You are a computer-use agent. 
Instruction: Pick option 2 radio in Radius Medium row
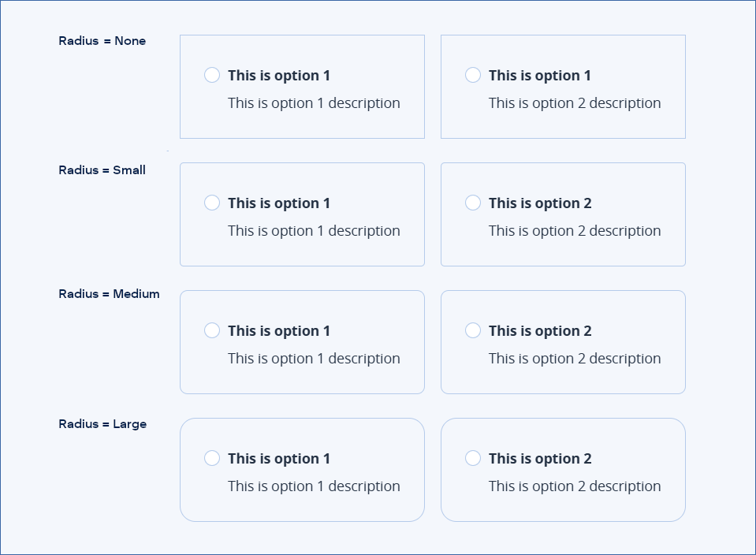pyautogui.click(x=473, y=331)
